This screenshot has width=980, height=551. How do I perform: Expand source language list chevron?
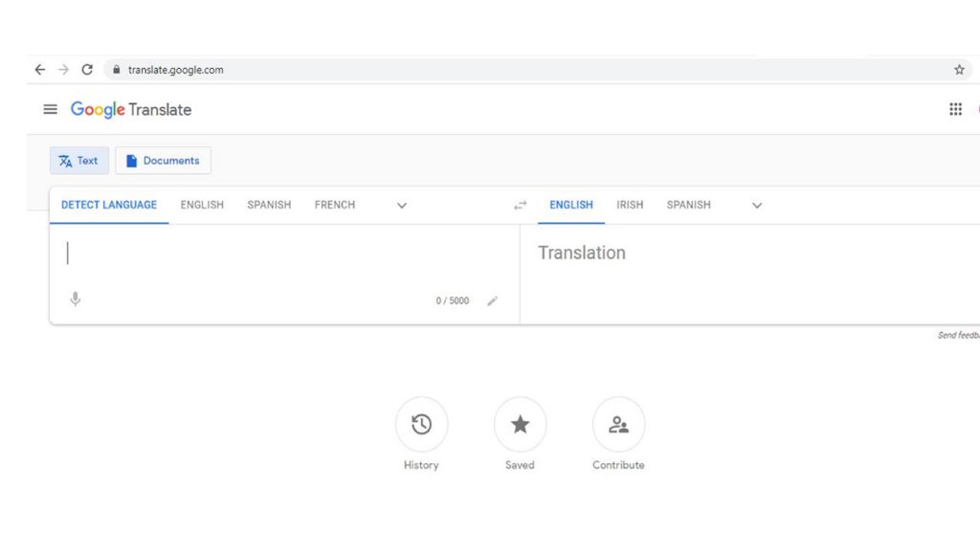point(402,206)
